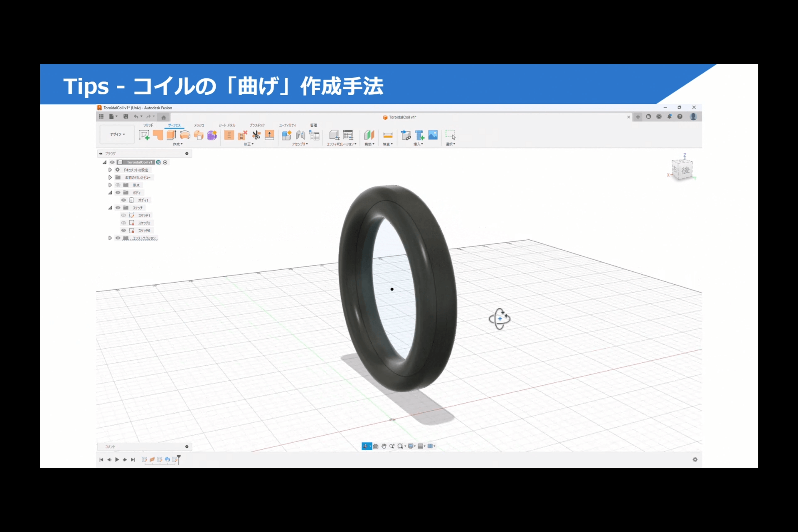Open the Data Panel grid icon
The image size is (798, 532).
tap(101, 117)
